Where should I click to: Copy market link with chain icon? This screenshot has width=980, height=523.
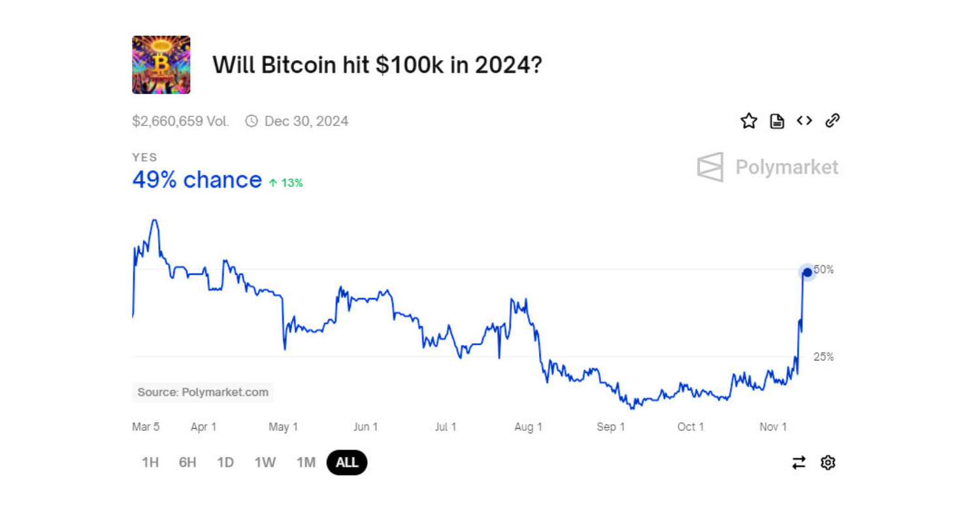tap(832, 120)
